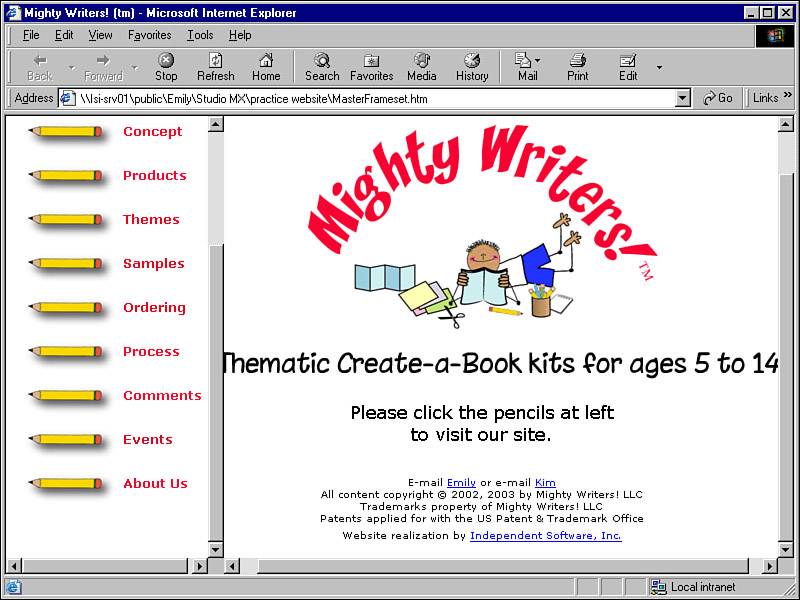Expand the Mail button dropdown arrow
This screenshot has height=600, width=800.
coord(537,61)
